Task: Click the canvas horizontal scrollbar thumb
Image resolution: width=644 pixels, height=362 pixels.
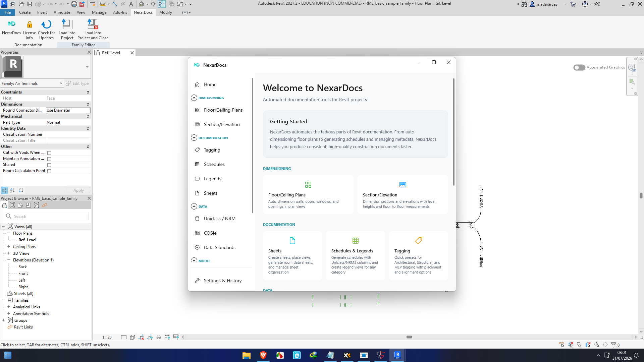Action: [x=409, y=337]
